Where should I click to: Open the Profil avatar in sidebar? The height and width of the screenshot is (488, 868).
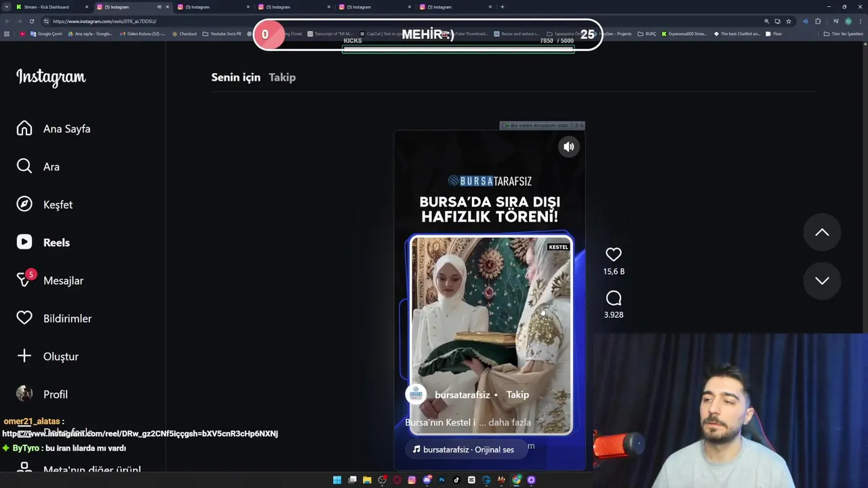(24, 394)
